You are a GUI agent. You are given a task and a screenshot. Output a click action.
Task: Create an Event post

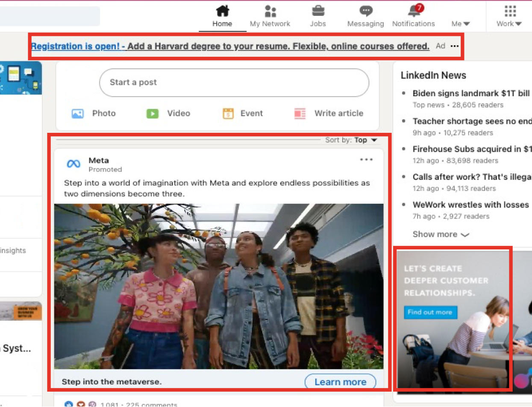(x=243, y=113)
